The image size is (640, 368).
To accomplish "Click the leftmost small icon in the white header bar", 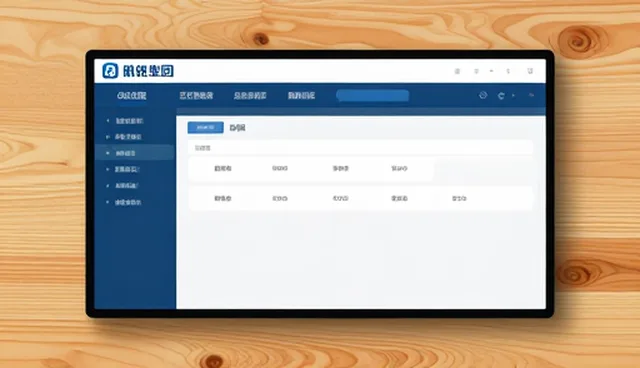I will coord(457,71).
